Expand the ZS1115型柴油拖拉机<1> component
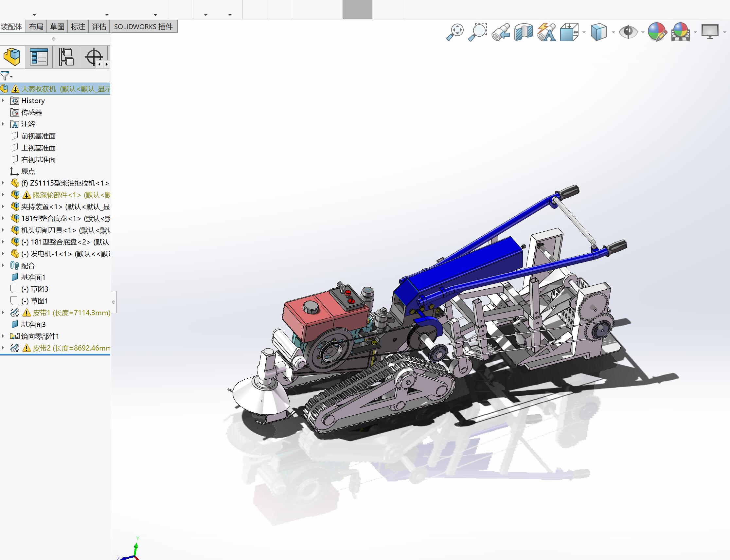This screenshot has width=730, height=560. click(x=3, y=183)
